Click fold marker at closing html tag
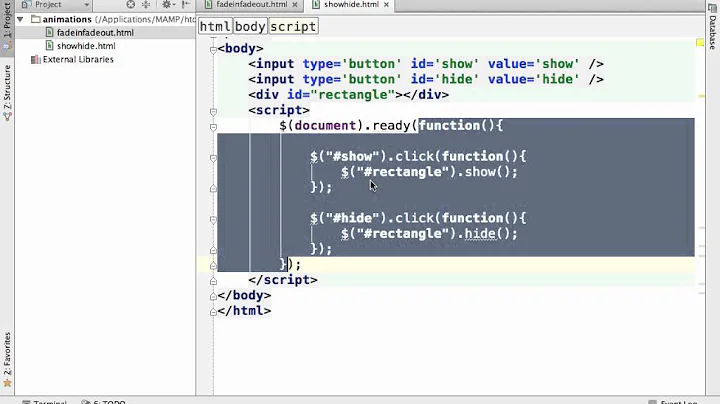720x404 pixels. tap(213, 312)
